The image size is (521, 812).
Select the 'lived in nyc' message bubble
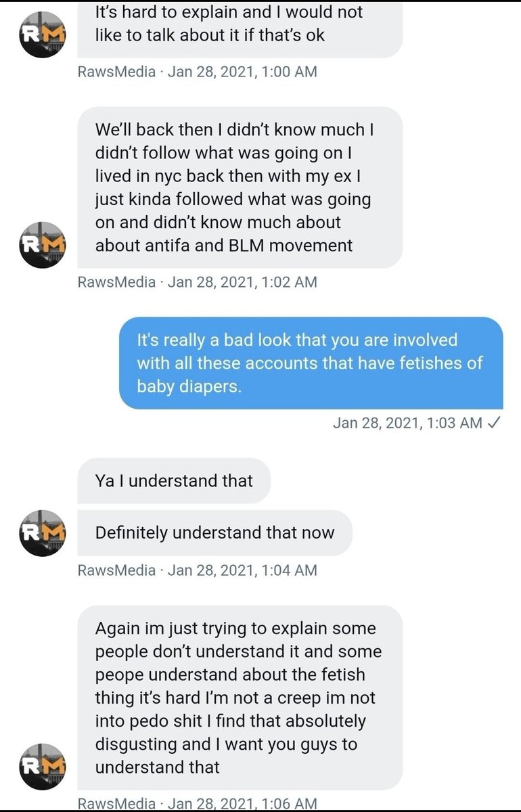click(x=240, y=187)
